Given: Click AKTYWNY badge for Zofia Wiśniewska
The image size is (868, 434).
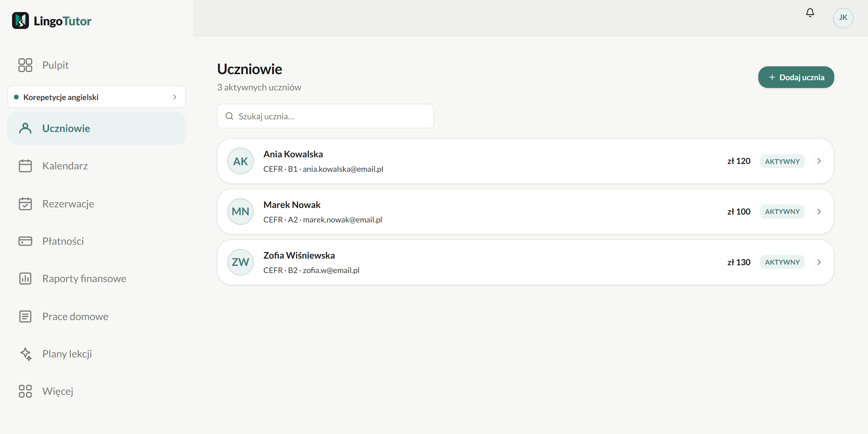Looking at the screenshot, I should 782,262.
